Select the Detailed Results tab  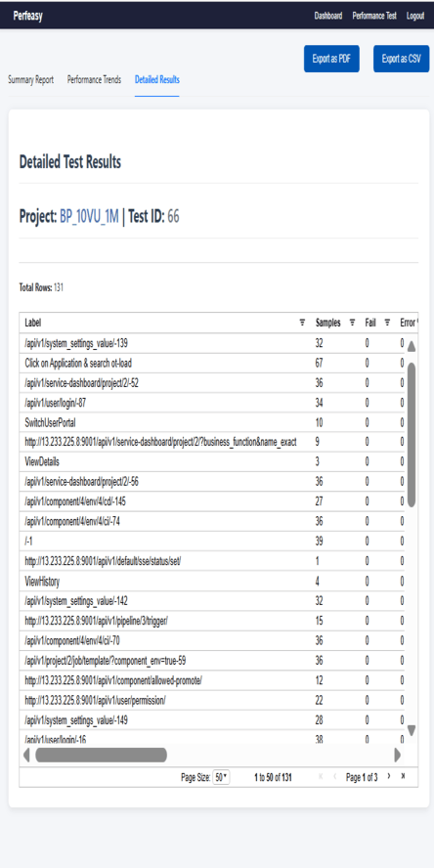[x=157, y=80]
